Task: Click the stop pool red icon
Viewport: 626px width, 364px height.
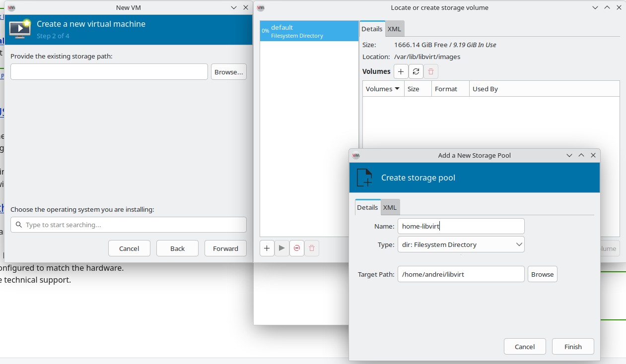Action: tap(297, 248)
